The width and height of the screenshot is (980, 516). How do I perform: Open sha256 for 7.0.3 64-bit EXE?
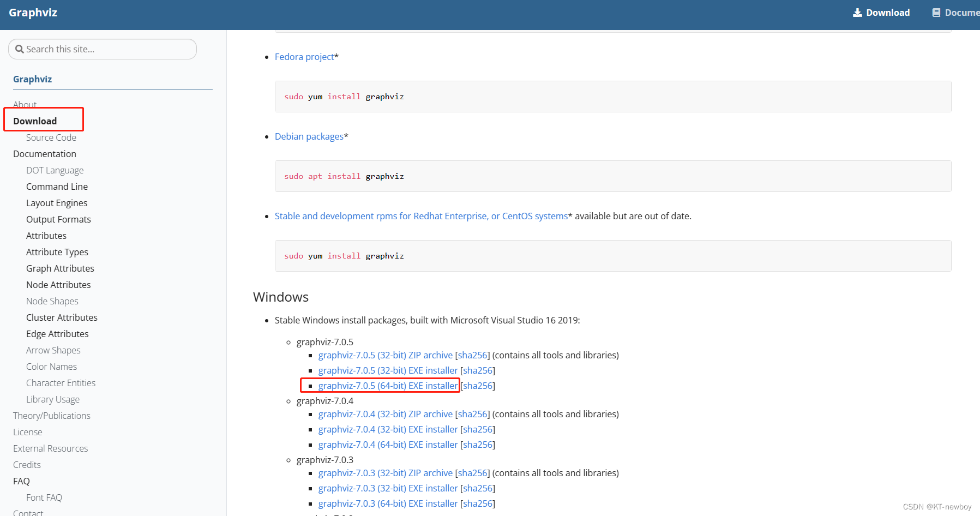[x=478, y=503]
